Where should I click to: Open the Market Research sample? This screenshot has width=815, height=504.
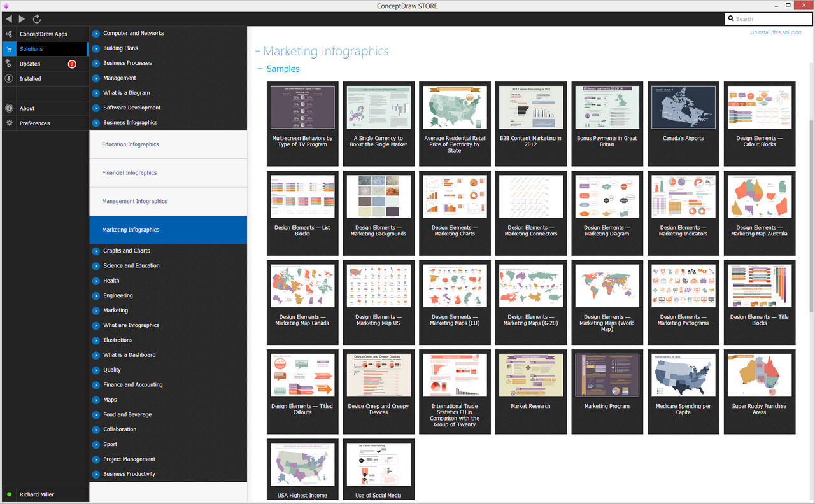coord(531,391)
